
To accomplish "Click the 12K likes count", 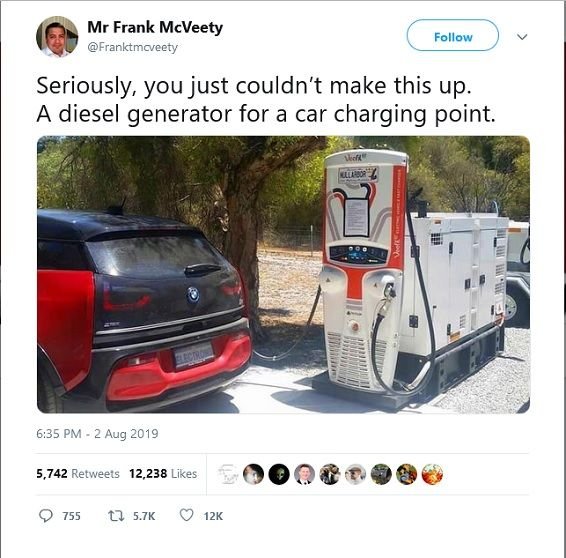I will [x=213, y=516].
